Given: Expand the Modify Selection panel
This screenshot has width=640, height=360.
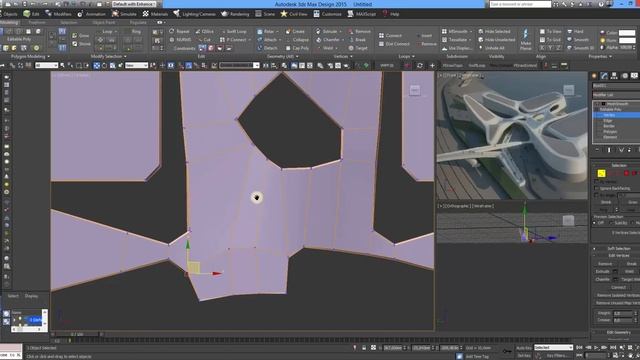Looking at the screenshot, I should click(x=108, y=56).
